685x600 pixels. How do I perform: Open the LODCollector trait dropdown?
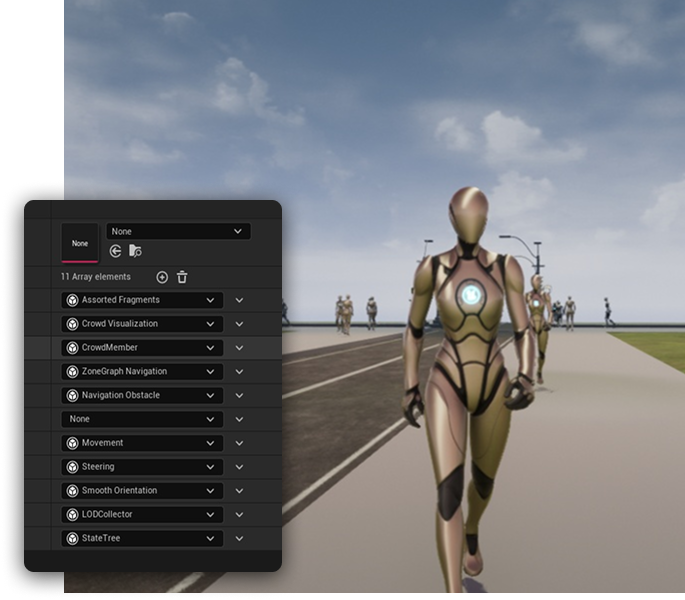click(x=142, y=514)
